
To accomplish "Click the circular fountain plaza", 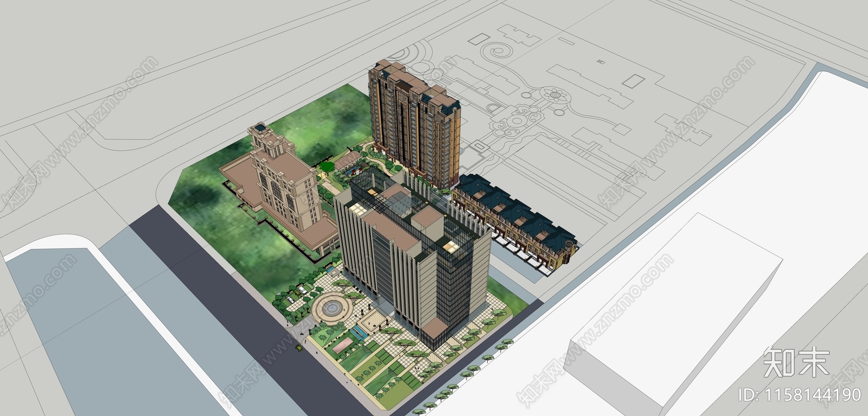I will click(331, 308).
